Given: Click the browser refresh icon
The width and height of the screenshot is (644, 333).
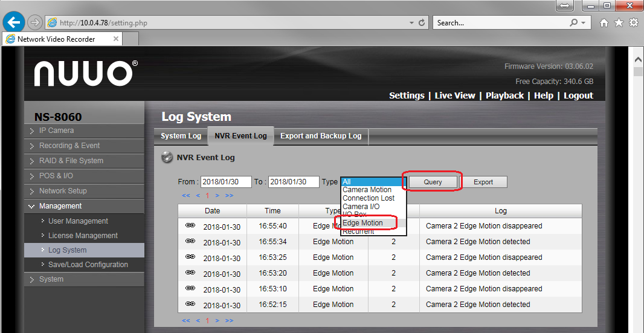Looking at the screenshot, I should click(x=421, y=23).
